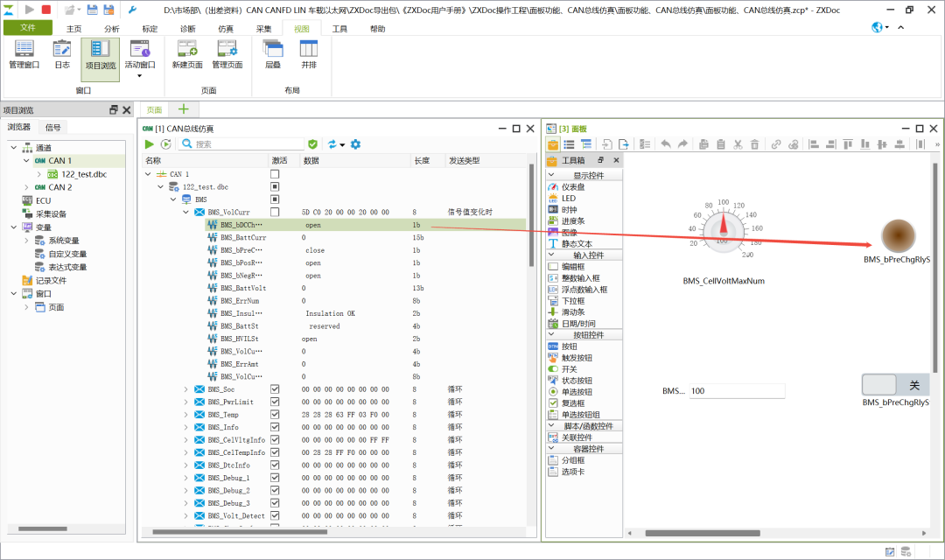Toggle the BMS_VolCurr activation checkbox
The image size is (945, 560).
tap(275, 212)
